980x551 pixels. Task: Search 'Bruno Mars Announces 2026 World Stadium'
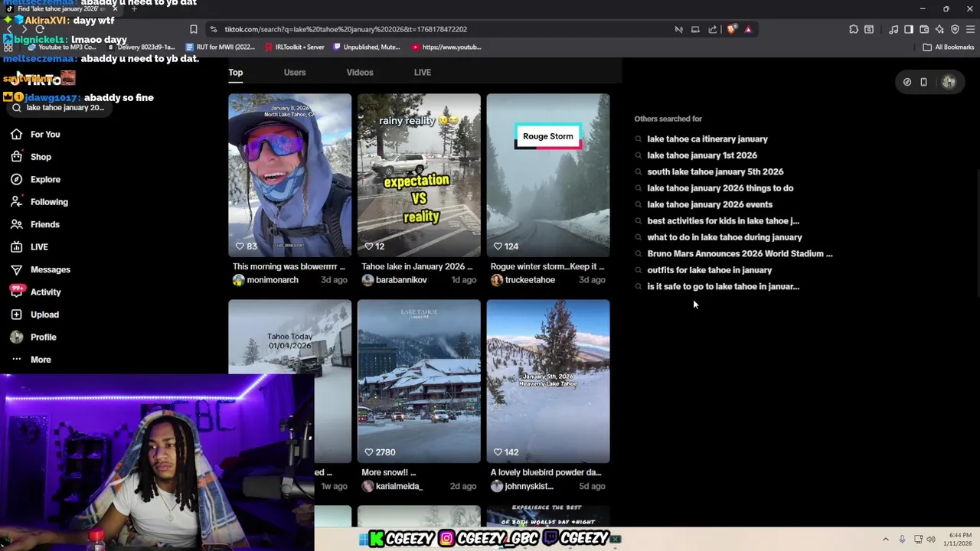point(740,254)
